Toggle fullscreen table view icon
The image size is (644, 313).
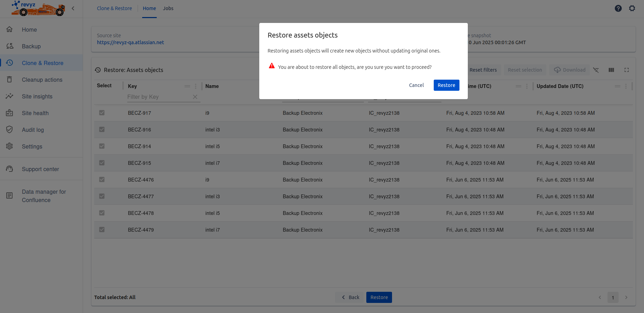(x=627, y=70)
